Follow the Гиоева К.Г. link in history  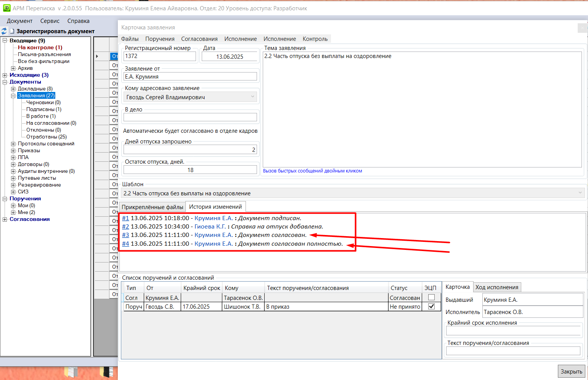[x=210, y=227]
